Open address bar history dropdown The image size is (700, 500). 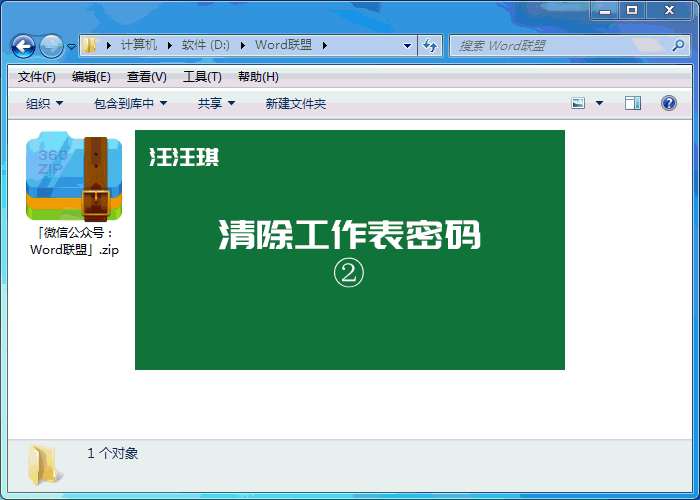pos(407,46)
